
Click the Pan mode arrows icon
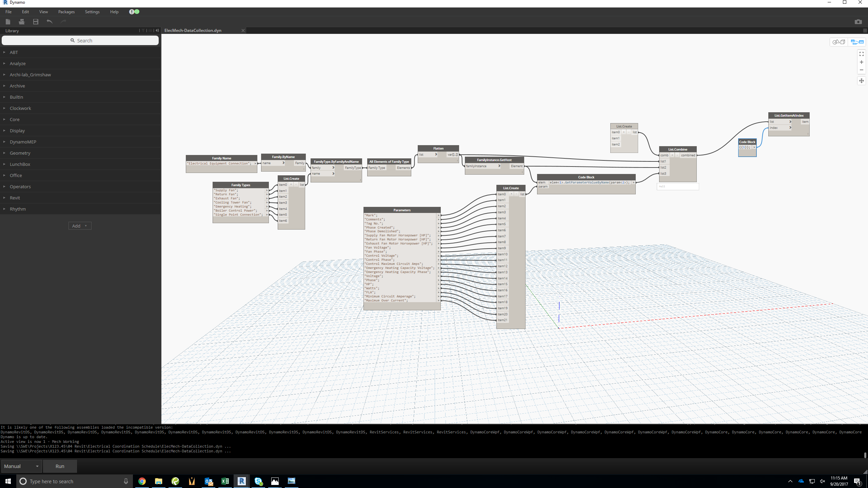861,81
